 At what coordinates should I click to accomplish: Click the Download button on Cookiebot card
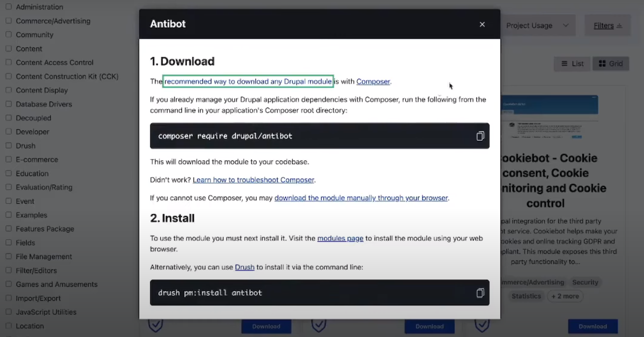coord(593,327)
